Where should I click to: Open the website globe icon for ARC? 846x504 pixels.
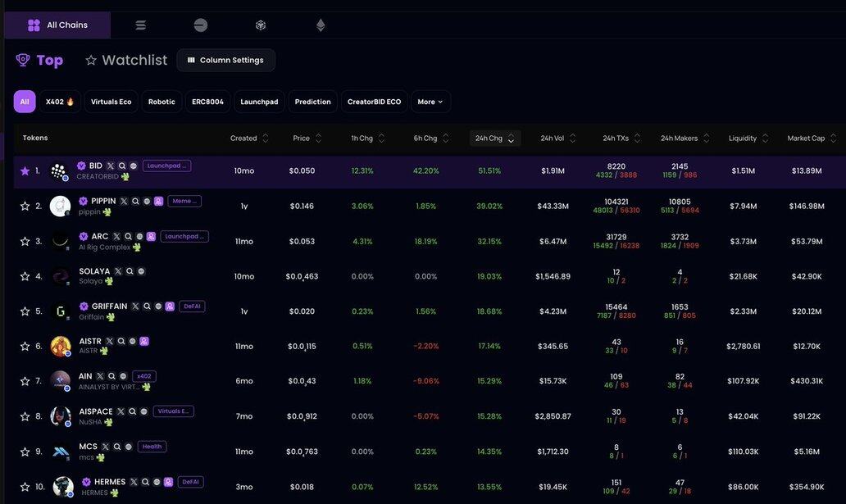coord(139,236)
